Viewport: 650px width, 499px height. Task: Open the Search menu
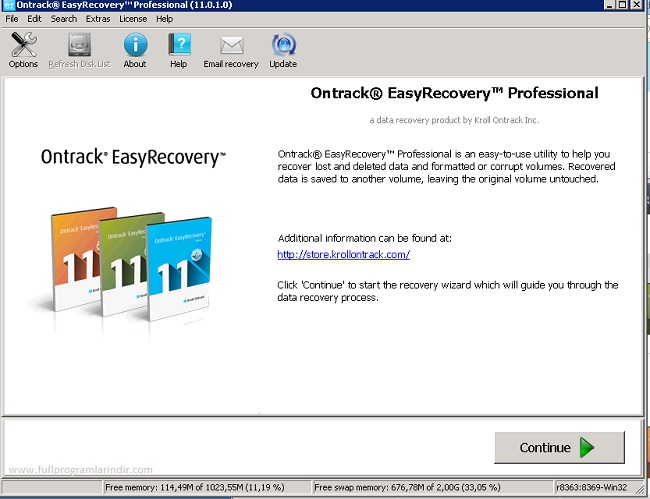64,19
